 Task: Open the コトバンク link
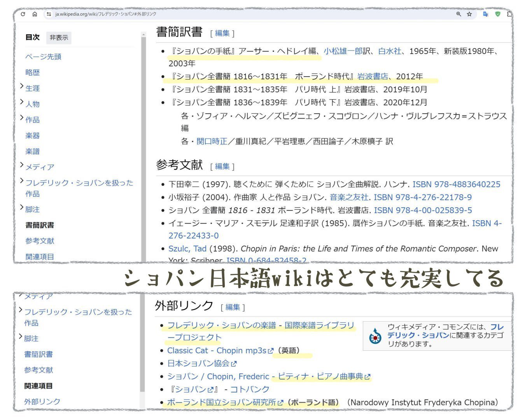pos(250,389)
